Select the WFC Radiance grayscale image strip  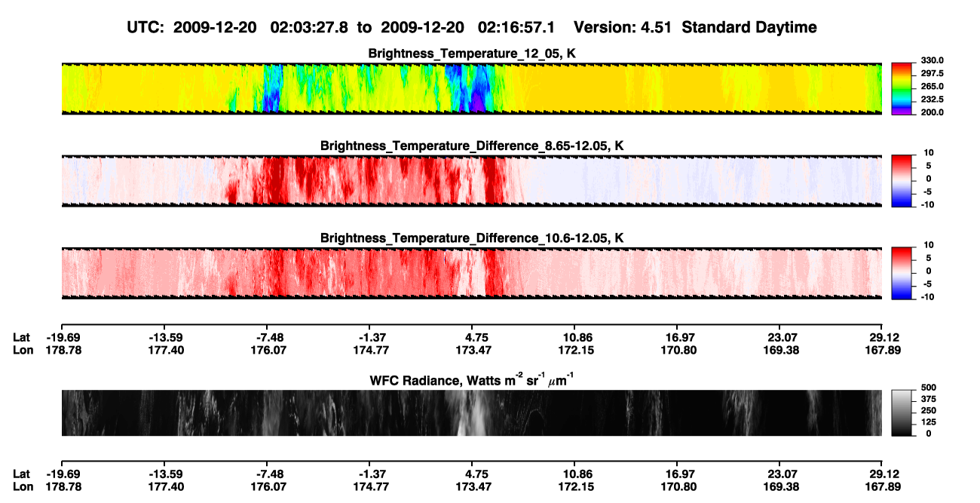click(x=471, y=413)
